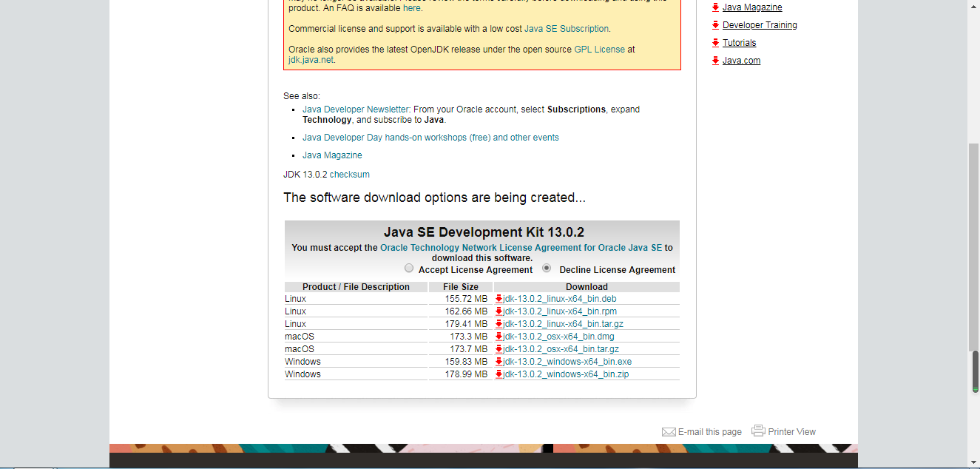980x469 pixels.
Task: Click red download arrow beside linux-x64_bin.deb
Action: pos(499,299)
